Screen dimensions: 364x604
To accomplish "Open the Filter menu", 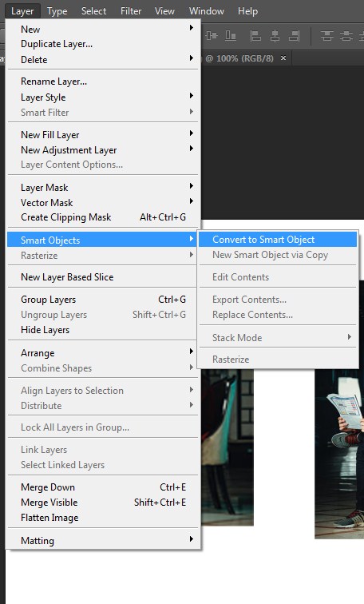I will point(131,11).
